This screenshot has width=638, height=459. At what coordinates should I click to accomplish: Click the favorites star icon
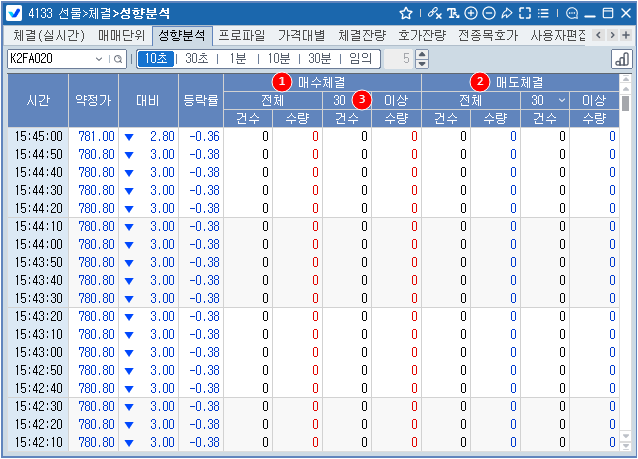coord(406,14)
